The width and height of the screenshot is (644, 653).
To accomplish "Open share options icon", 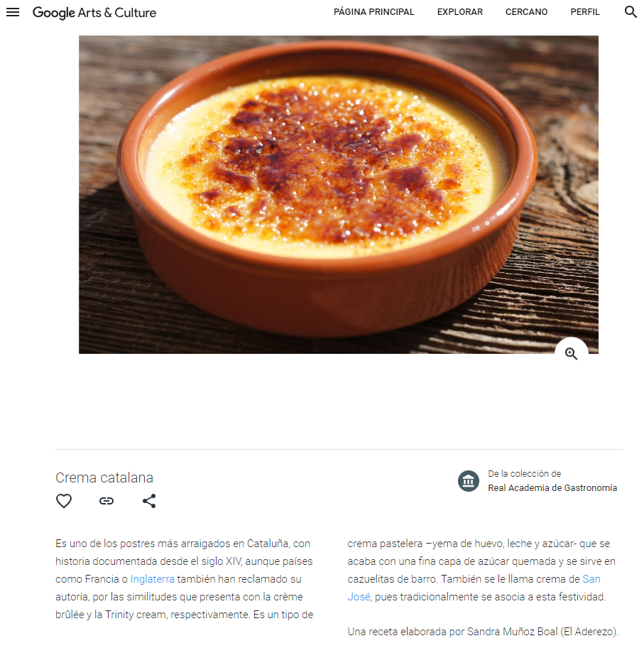I will click(149, 500).
